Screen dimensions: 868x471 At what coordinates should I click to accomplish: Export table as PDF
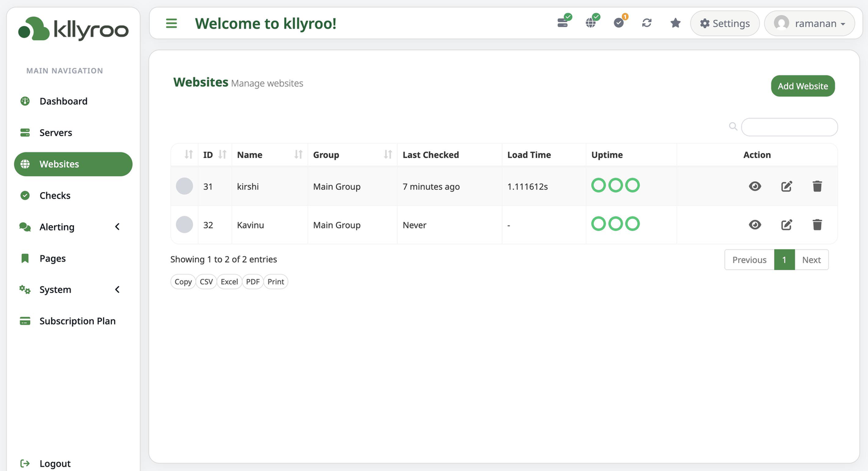pyautogui.click(x=253, y=282)
